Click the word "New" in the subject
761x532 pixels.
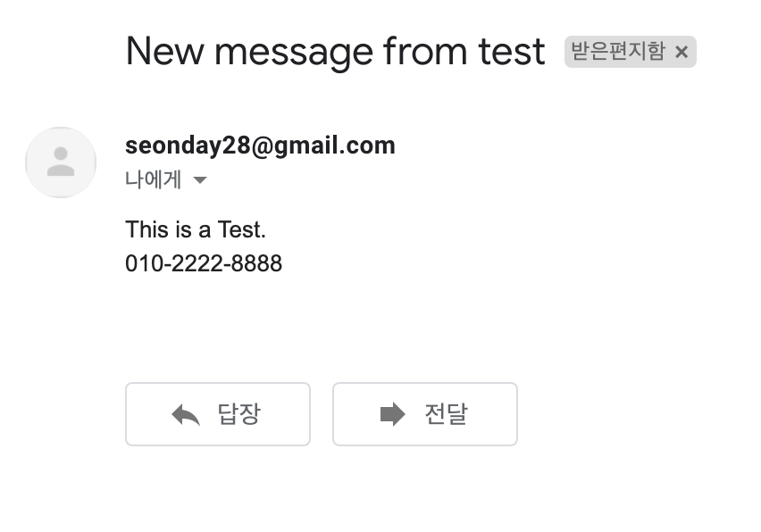[164, 52]
